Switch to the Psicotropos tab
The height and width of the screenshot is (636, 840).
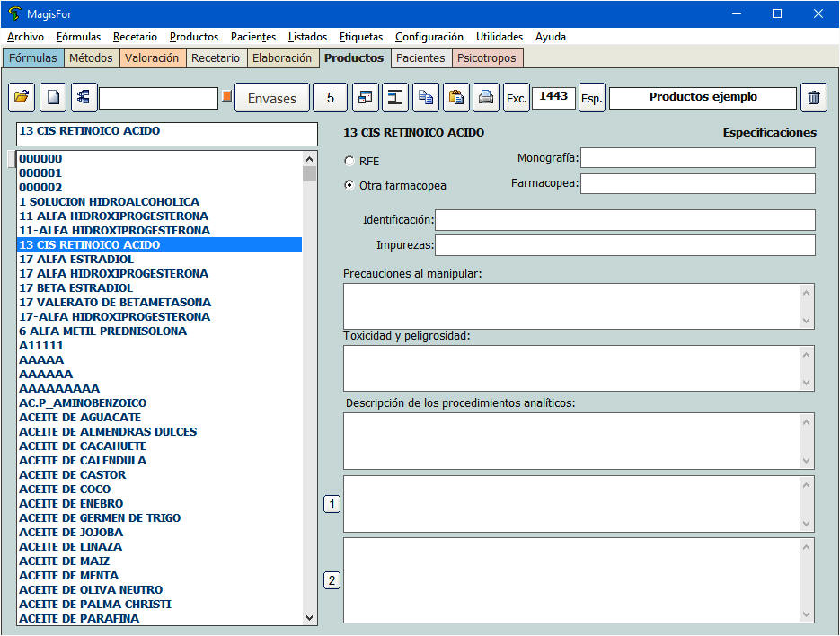pos(487,57)
